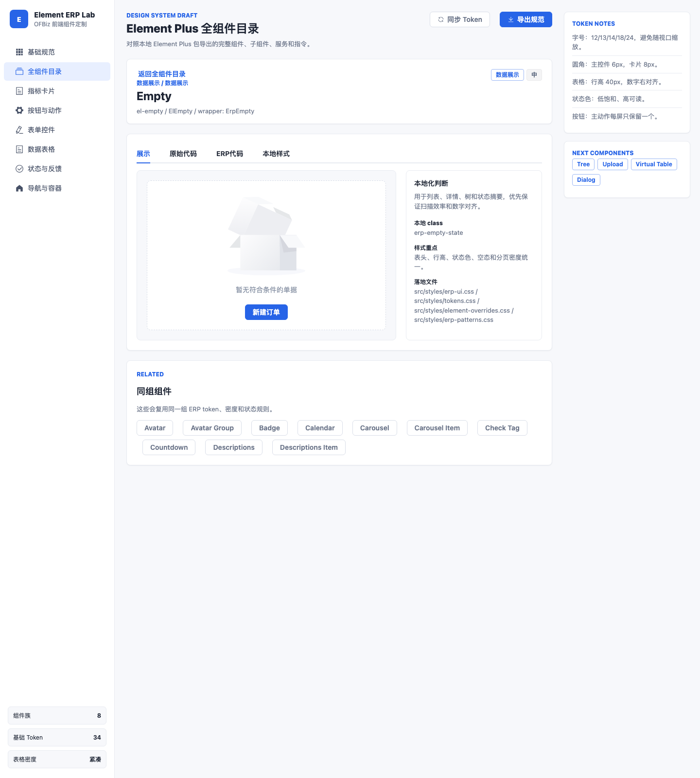
Task: Open the Carousel related component
Action: (375, 428)
